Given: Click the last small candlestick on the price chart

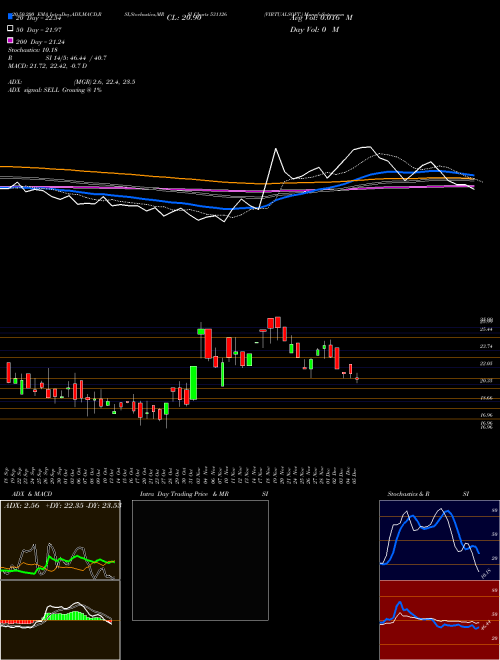Looking at the screenshot, I should 357,378.
